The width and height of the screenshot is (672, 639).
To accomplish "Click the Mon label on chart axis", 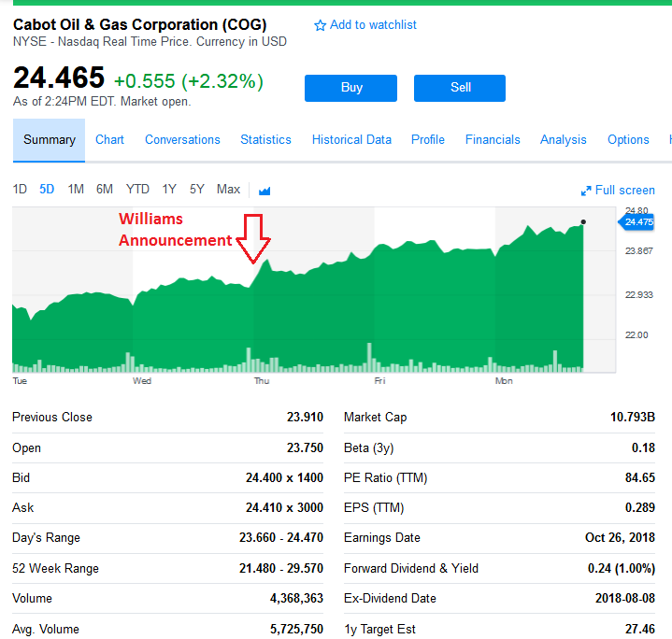I will (x=504, y=381).
